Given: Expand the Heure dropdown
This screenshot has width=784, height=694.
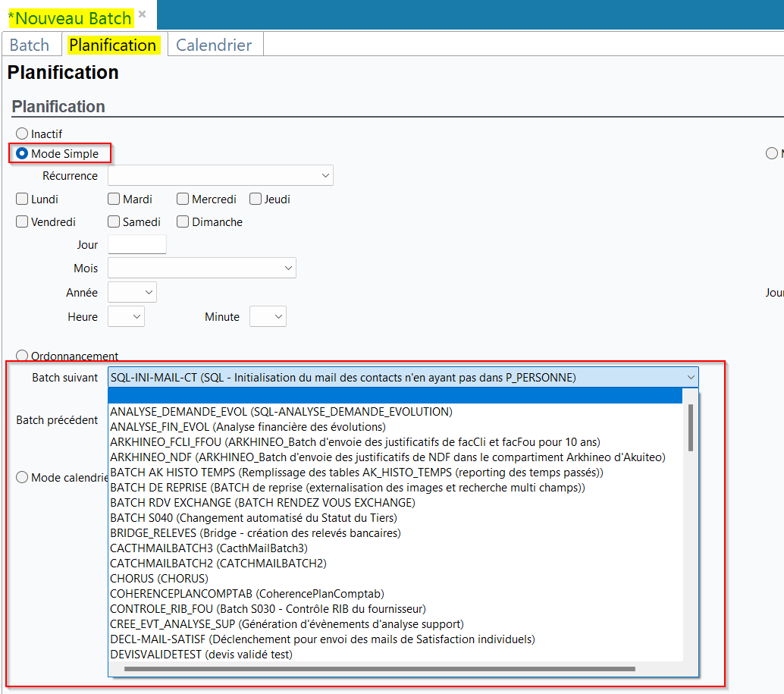Looking at the screenshot, I should pos(136,317).
